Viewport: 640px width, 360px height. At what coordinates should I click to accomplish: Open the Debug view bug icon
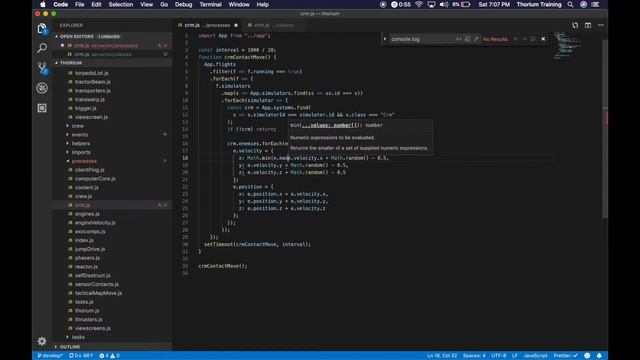click(42, 88)
